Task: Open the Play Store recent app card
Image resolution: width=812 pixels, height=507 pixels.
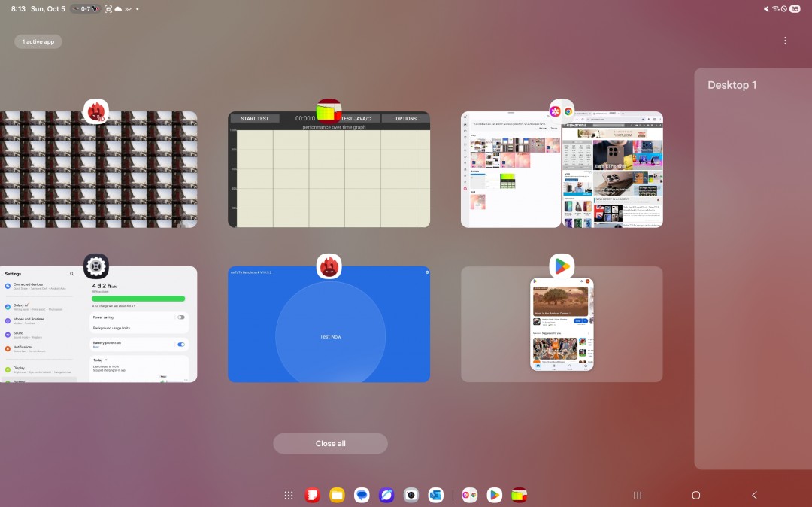Action: coord(562,324)
